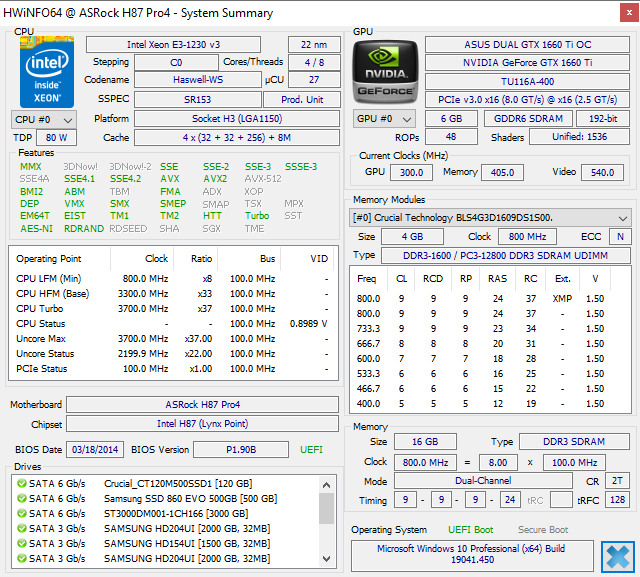Click the 0.8989 V VID value
This screenshot has width=640, height=577.
coord(308,324)
